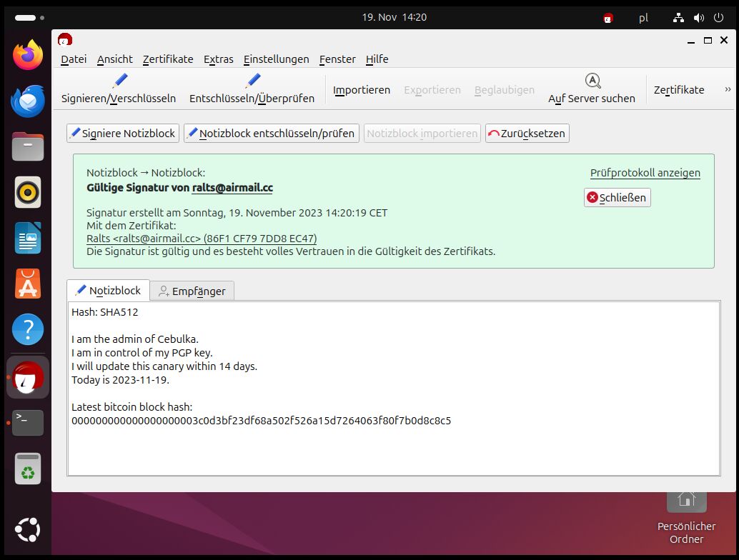Open Prüfprotokoll anzeigen link
This screenshot has height=560, width=739.
tap(645, 173)
